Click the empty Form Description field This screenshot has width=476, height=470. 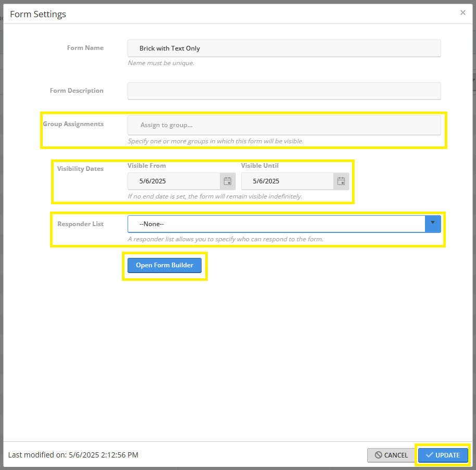(284, 91)
